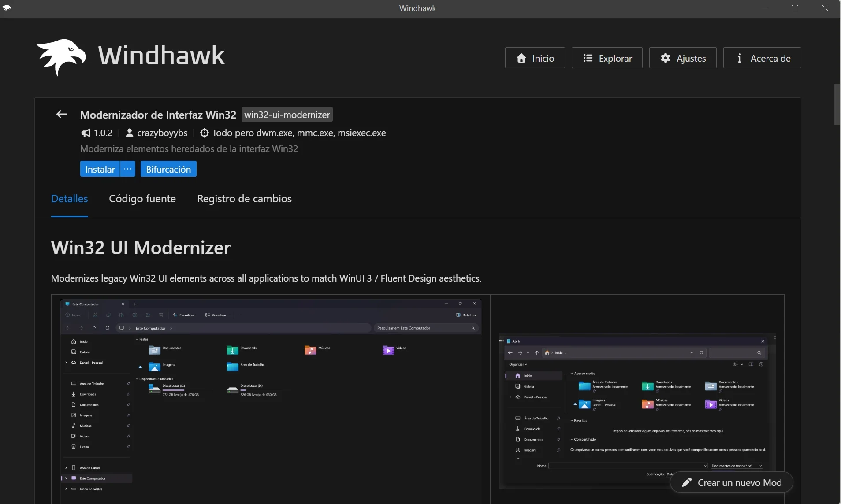
Task: Switch to the Detalles tab
Action: [x=70, y=199]
